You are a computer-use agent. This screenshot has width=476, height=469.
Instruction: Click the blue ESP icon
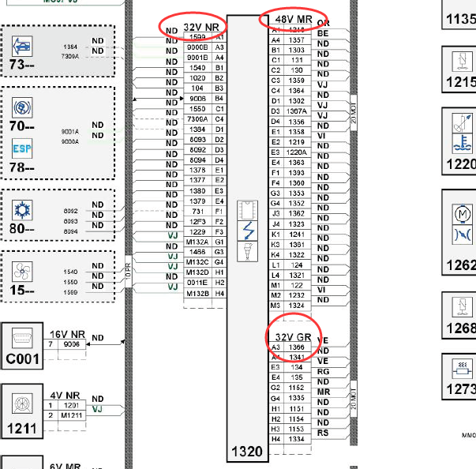pyautogui.click(x=22, y=148)
